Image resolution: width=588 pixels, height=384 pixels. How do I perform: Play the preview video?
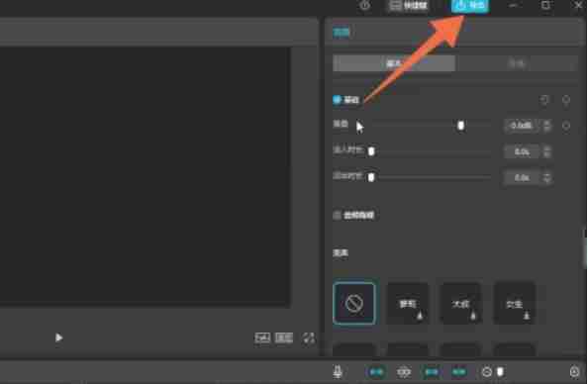tap(58, 337)
